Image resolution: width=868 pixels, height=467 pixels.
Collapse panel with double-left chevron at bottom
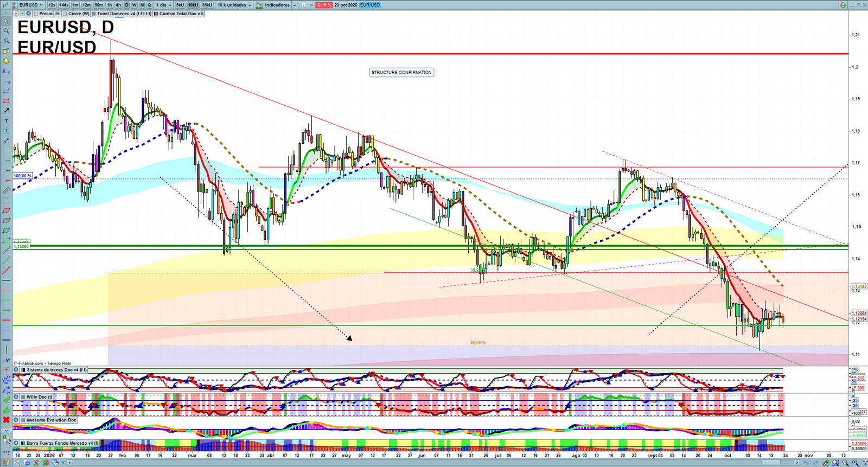[63, 463]
